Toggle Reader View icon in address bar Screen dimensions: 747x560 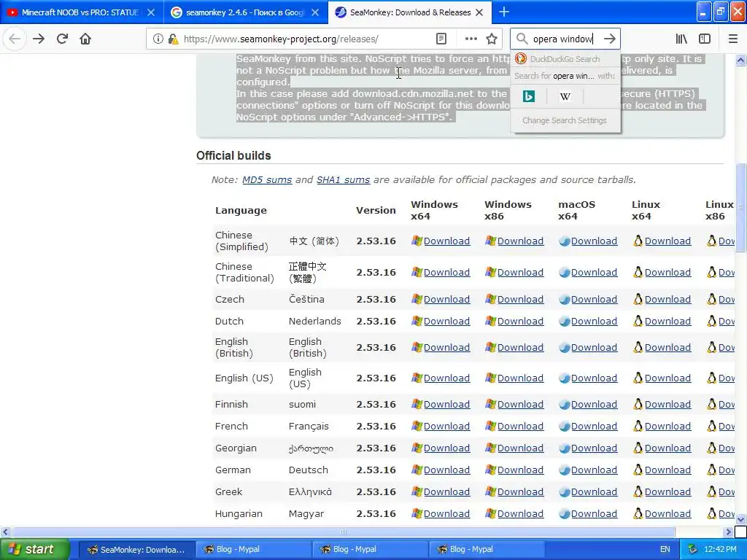point(441,39)
